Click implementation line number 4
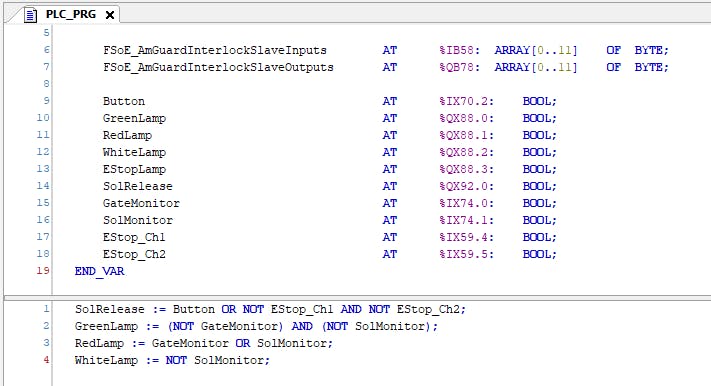This screenshot has height=386, width=711. (x=46, y=360)
